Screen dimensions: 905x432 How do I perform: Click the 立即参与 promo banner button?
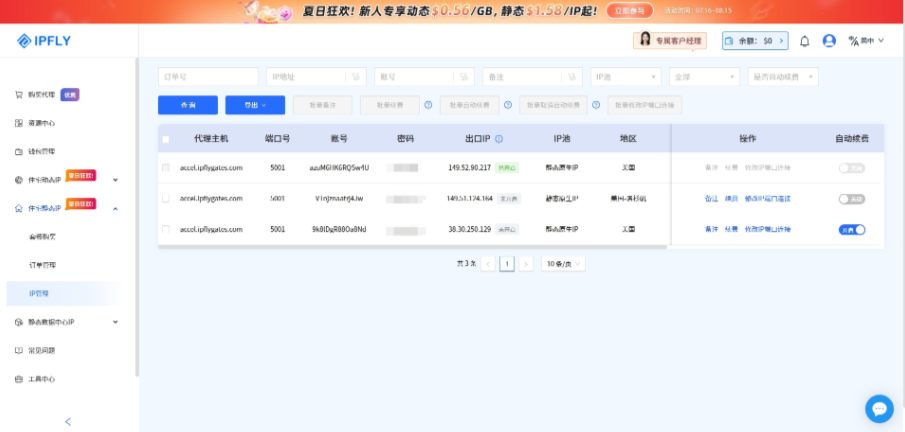[630, 10]
